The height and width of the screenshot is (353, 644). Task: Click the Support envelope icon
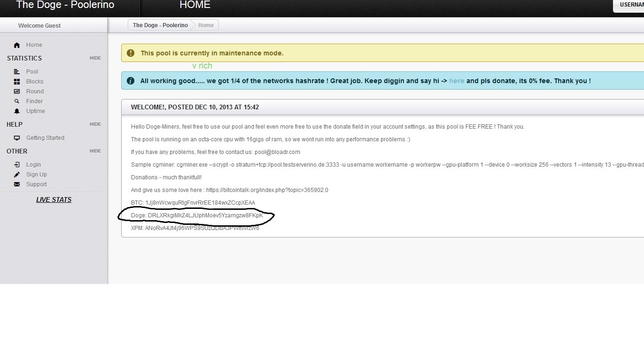(17, 184)
